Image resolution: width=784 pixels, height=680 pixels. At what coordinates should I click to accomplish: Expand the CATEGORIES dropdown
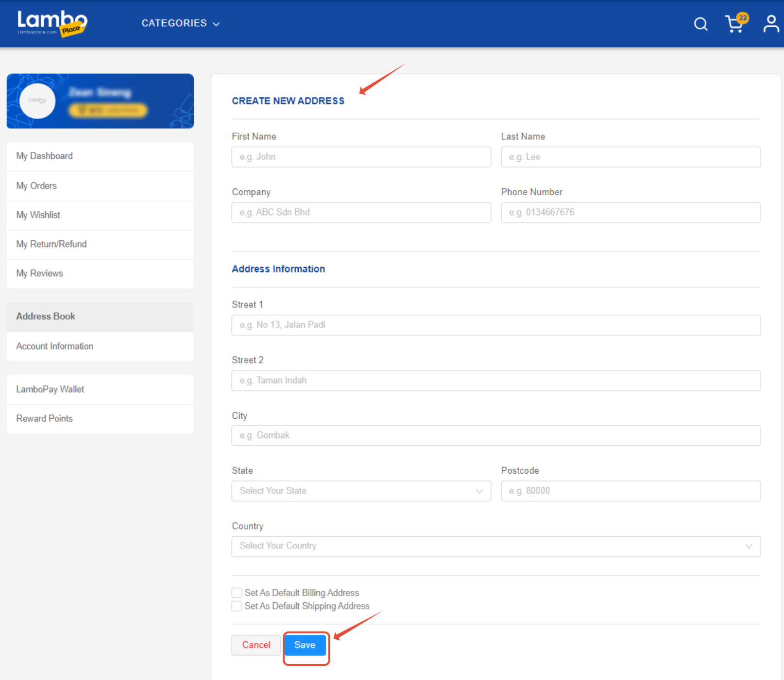click(180, 23)
